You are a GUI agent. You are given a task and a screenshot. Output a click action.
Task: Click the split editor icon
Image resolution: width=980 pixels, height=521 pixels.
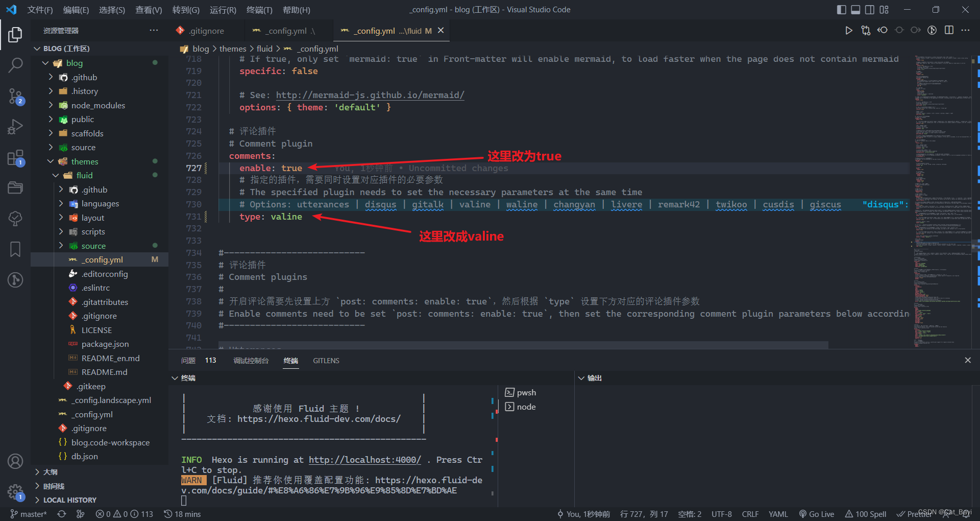(949, 30)
